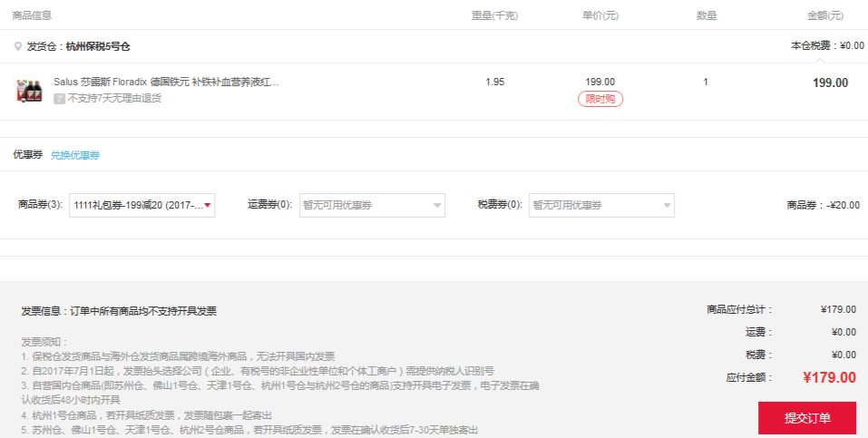The height and width of the screenshot is (438, 868).
Task: Click the 限时购 badge
Action: tap(600, 99)
